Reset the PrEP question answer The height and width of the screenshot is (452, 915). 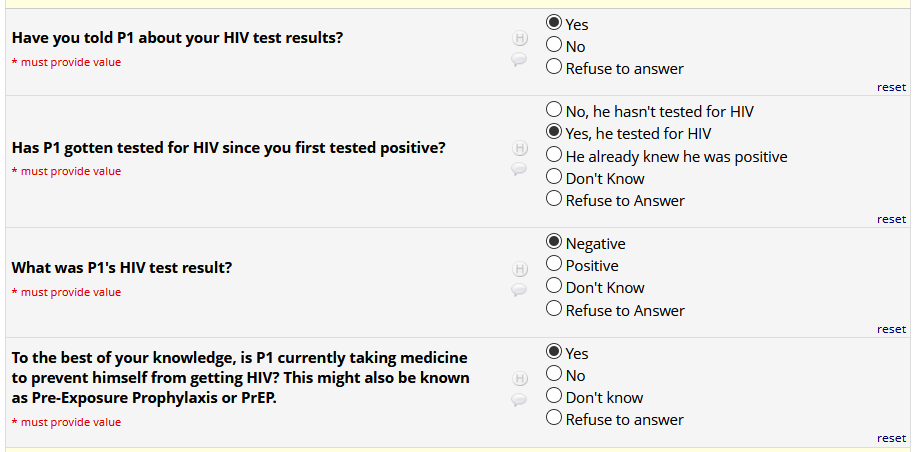pos(891,438)
